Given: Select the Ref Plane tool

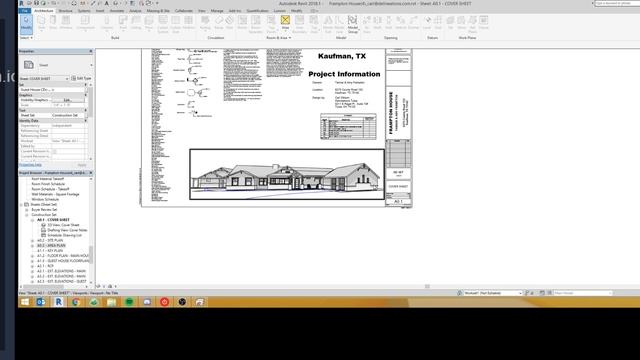Looking at the screenshot, I should pos(472,24).
